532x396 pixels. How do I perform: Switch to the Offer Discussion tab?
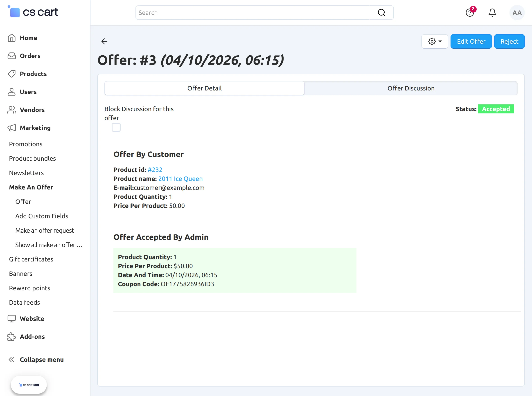tap(411, 88)
